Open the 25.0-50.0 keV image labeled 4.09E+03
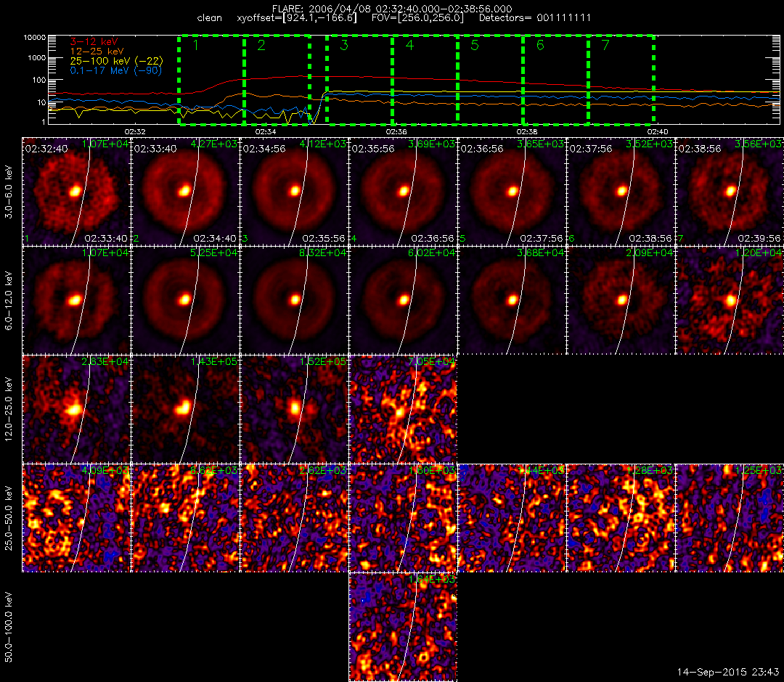This screenshot has width=784, height=682. click(76, 518)
